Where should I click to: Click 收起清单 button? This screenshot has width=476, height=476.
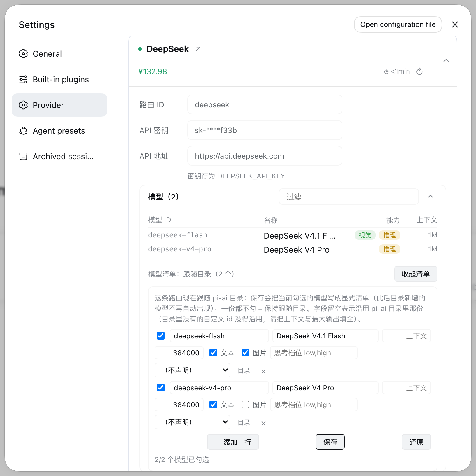coord(416,274)
